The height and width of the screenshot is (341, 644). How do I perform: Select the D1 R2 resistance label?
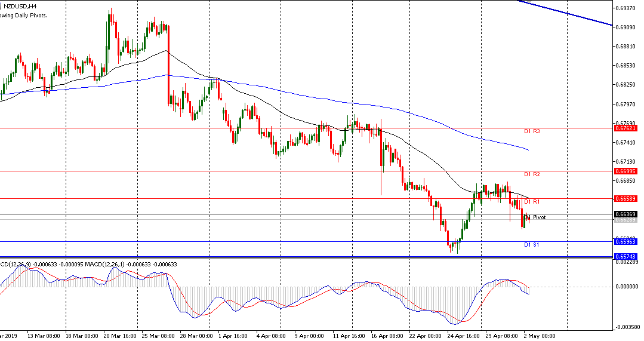coord(532,174)
